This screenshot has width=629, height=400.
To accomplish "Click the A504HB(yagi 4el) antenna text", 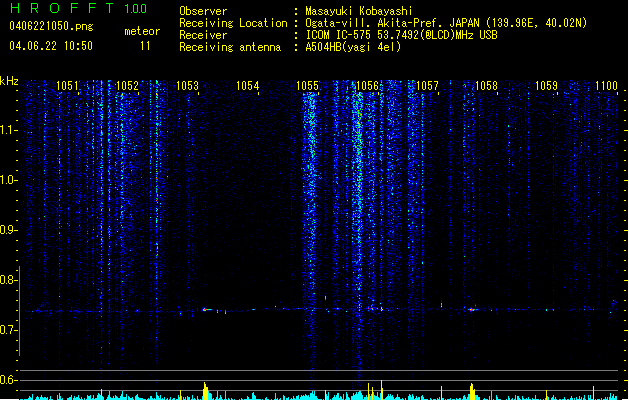I will 353,47.
